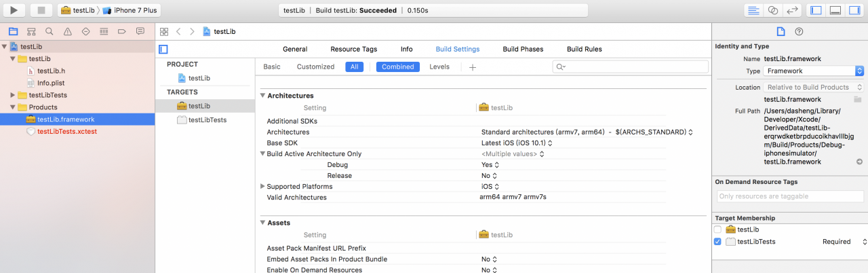Change Release active architecture value
This screenshot has width=868, height=273.
pos(490,175)
